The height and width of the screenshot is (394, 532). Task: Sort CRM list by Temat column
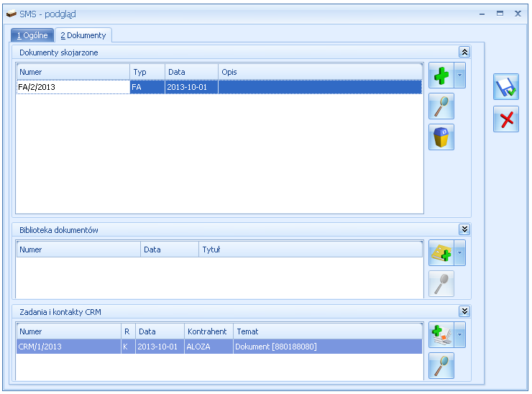pos(328,331)
